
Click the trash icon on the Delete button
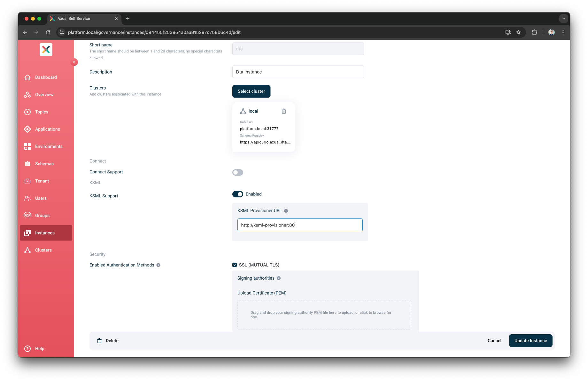tap(99, 341)
